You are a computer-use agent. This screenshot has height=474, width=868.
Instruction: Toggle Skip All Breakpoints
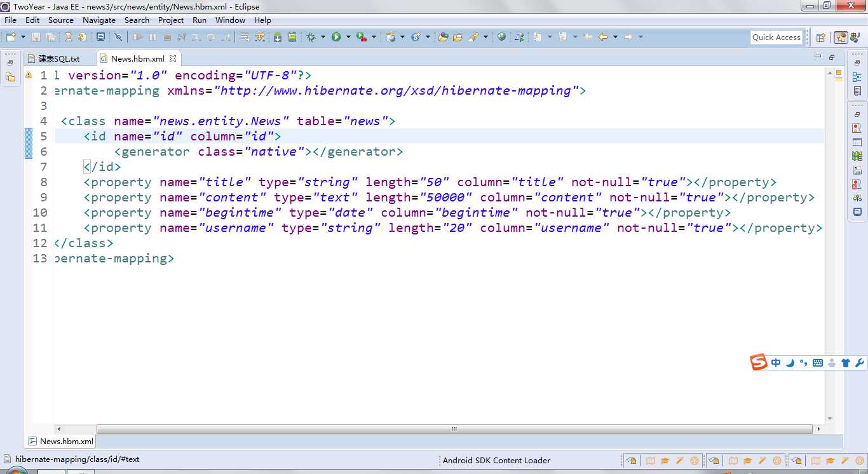pyautogui.click(x=118, y=37)
